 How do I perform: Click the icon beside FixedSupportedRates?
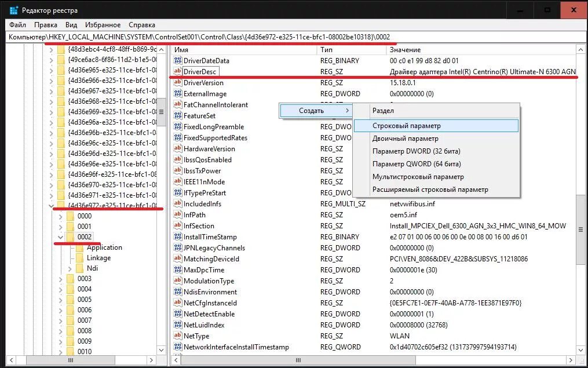tap(178, 137)
